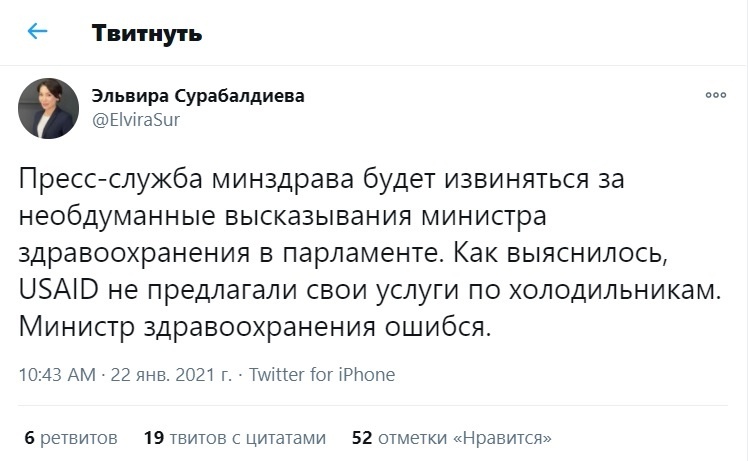
Task: Show the 19 твитов с цитатами
Action: [235, 438]
